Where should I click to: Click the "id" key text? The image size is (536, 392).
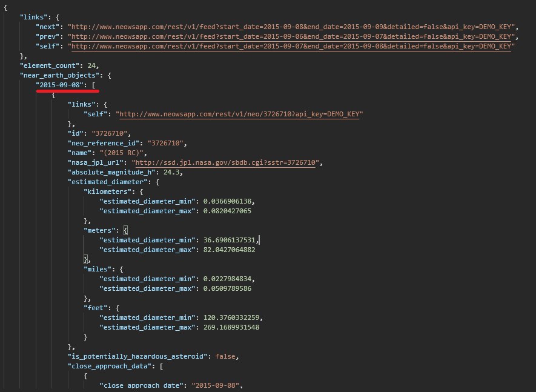point(76,133)
